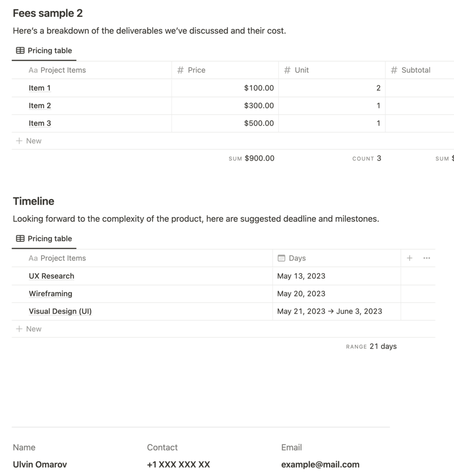Viewport: 454px width, 476px height.
Task: Click the calendar icon of Days column
Action: 281,258
